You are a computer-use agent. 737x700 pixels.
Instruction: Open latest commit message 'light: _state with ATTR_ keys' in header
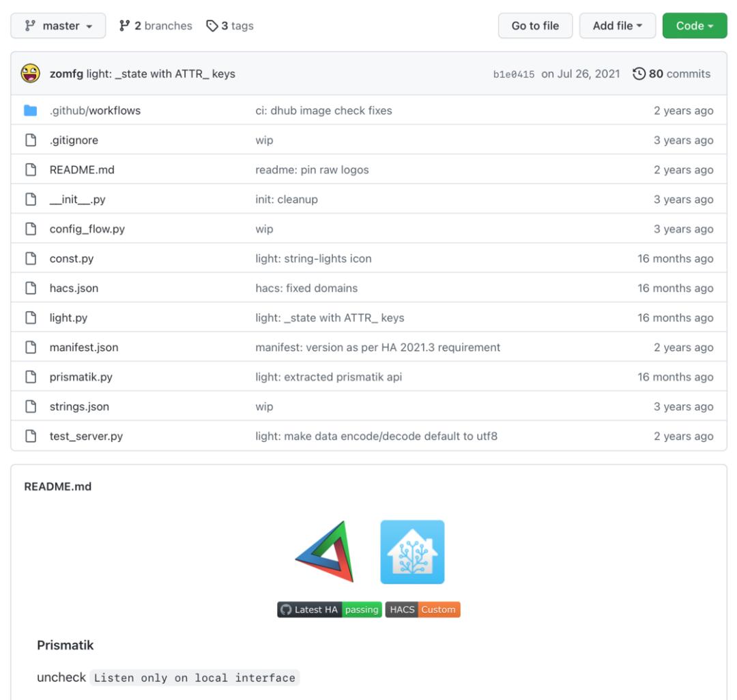coord(161,74)
